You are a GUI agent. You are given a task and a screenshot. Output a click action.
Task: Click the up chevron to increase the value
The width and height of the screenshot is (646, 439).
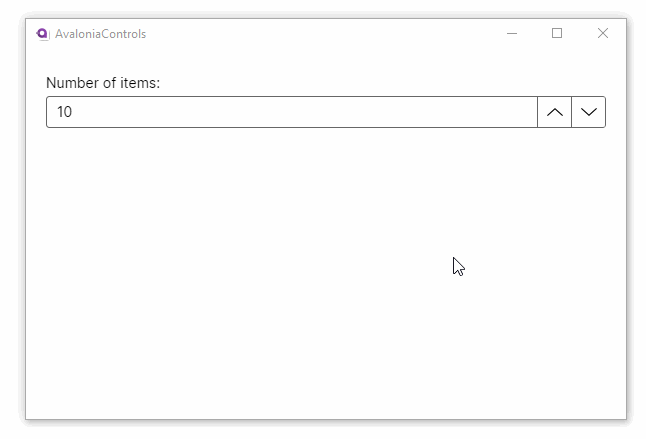pyautogui.click(x=555, y=112)
